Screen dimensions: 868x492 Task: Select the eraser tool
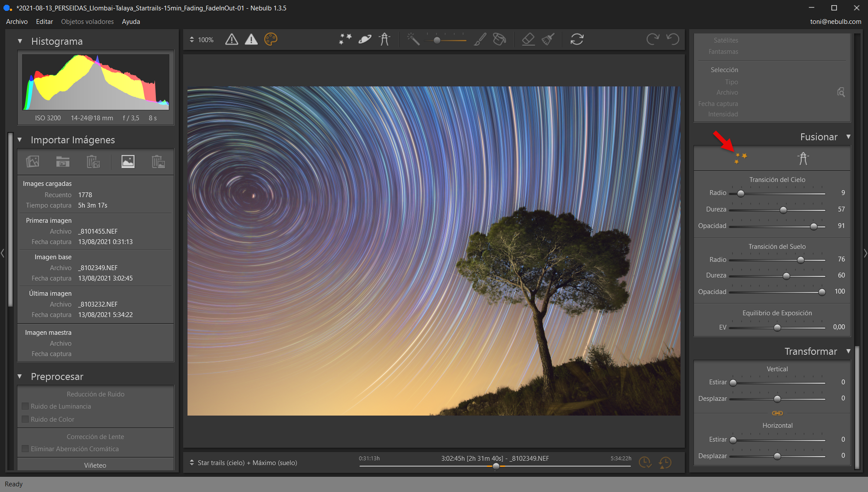point(528,40)
